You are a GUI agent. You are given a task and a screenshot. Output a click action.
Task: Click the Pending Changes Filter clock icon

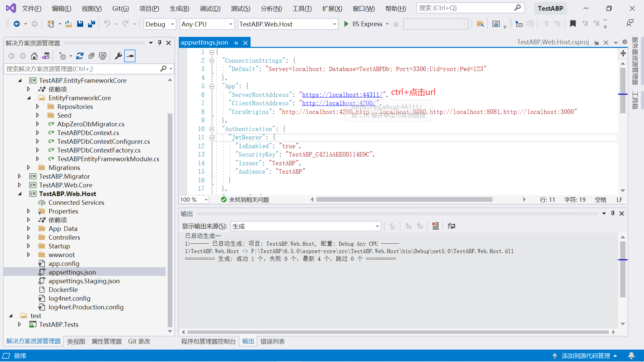click(62, 56)
